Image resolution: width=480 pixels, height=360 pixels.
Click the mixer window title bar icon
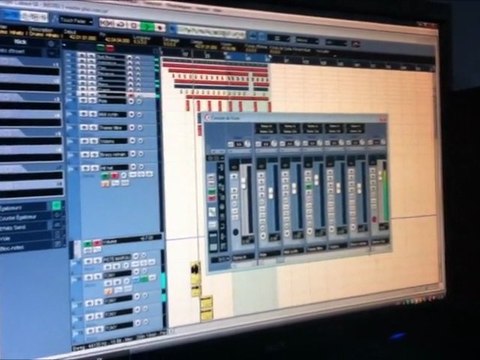207,117
